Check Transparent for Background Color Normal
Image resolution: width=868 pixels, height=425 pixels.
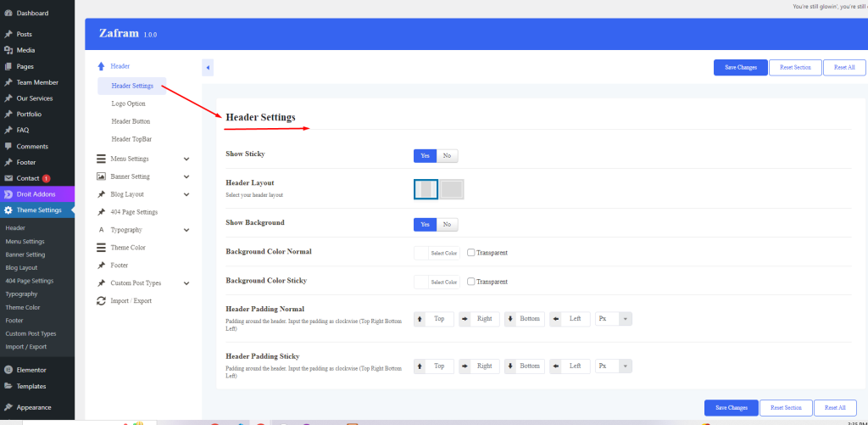coord(470,253)
